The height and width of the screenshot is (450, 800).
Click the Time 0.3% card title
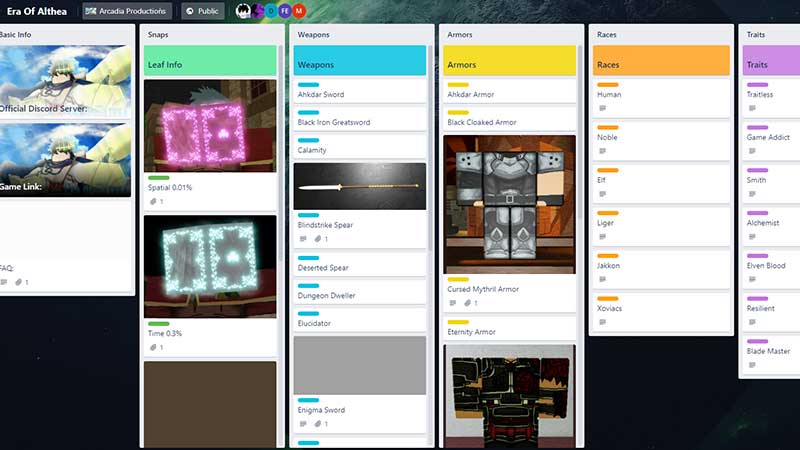(x=165, y=333)
